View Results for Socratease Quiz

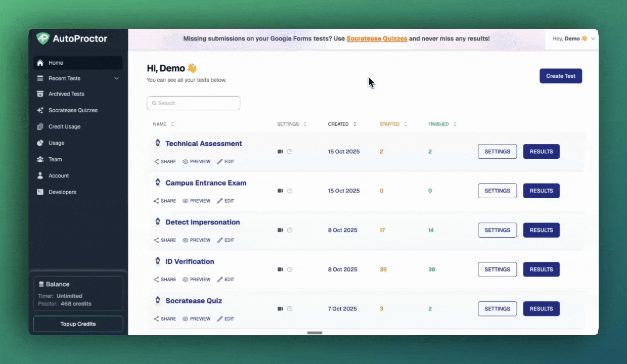click(541, 309)
